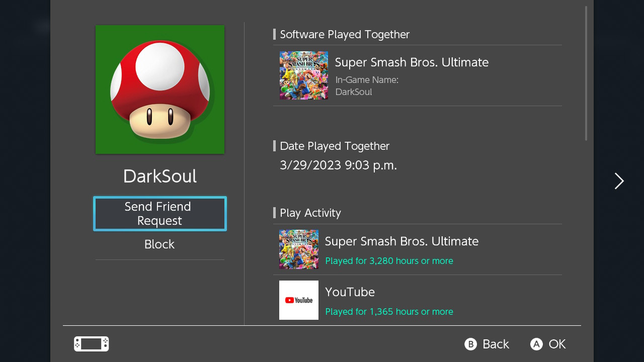Click the Send Friend Request button
This screenshot has height=362, width=644.
pos(160,214)
